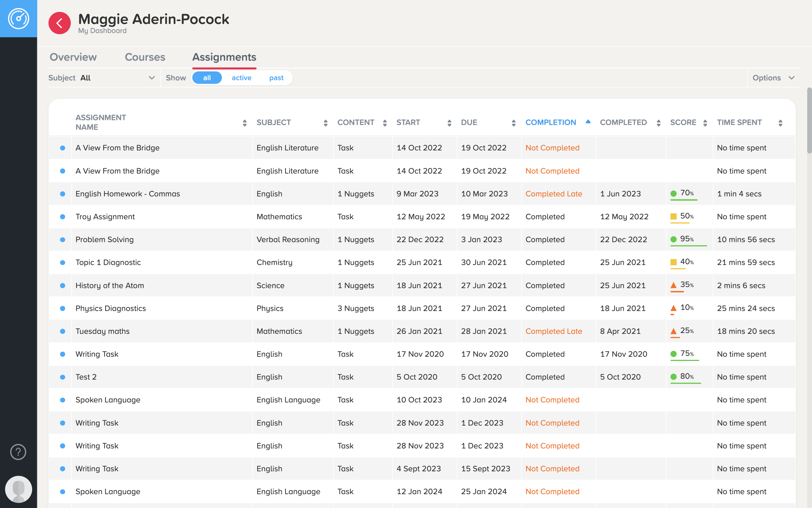Click '10 mins 56 secs' time cell

click(x=746, y=240)
